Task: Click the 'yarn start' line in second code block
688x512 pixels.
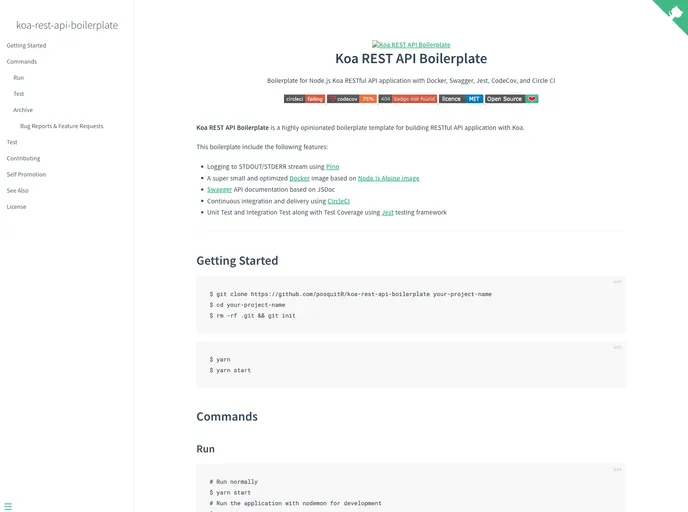Action: (x=230, y=370)
